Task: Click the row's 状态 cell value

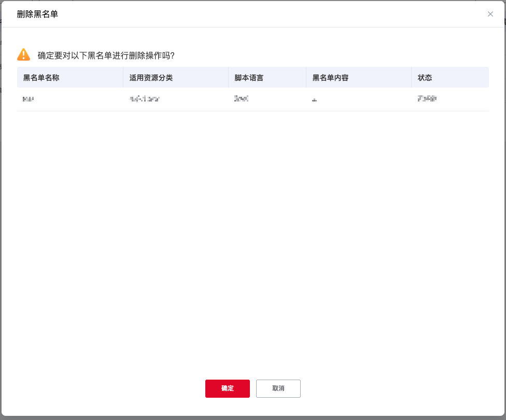Action: pyautogui.click(x=427, y=99)
